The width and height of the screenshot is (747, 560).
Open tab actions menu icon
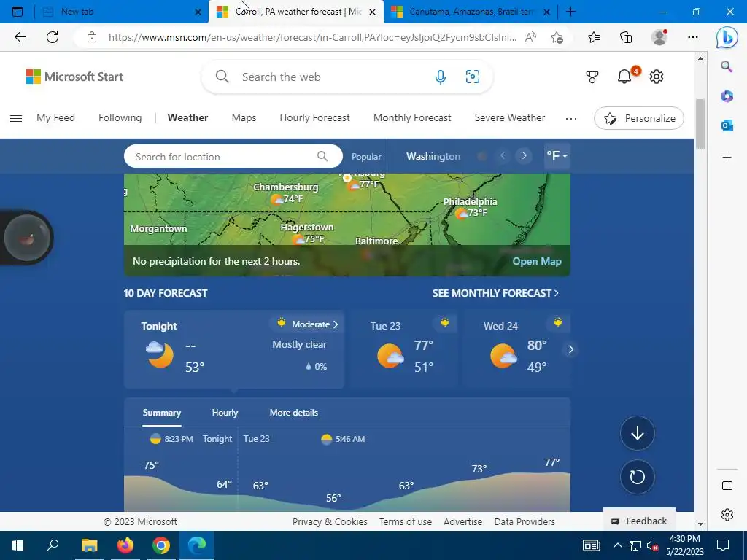click(18, 12)
